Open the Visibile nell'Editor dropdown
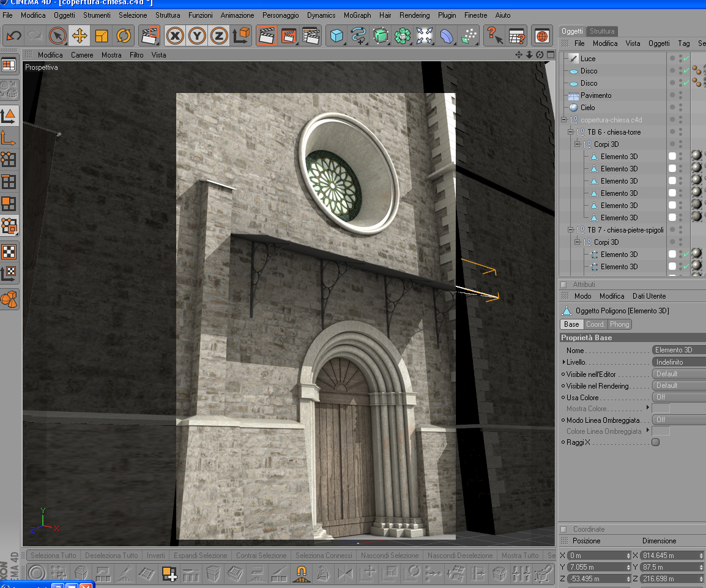706x588 pixels. tap(678, 374)
